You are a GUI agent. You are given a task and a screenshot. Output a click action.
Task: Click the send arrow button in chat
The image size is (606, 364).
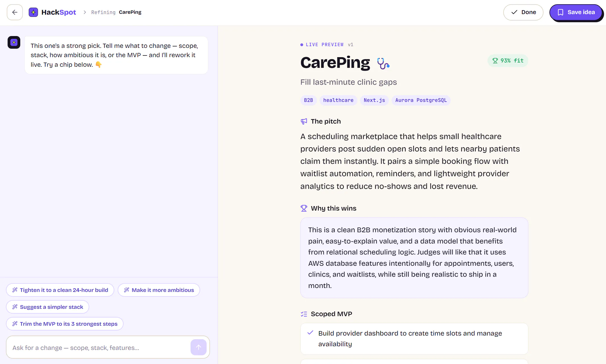click(198, 347)
